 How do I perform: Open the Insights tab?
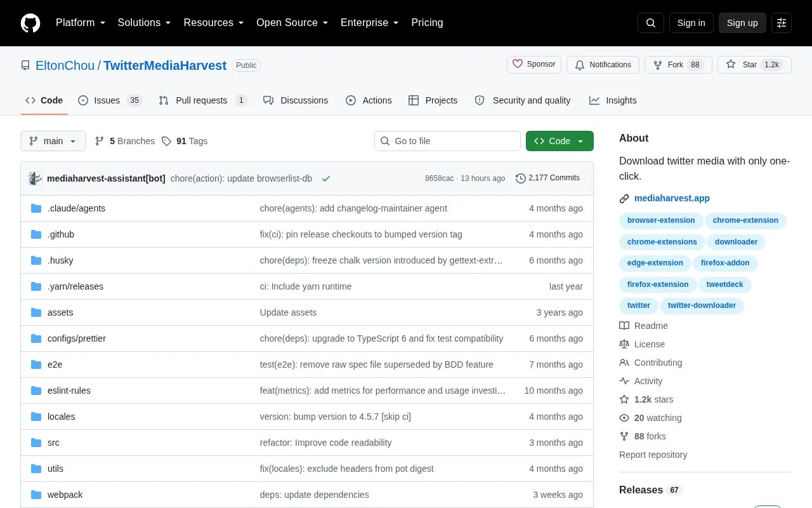click(613, 100)
